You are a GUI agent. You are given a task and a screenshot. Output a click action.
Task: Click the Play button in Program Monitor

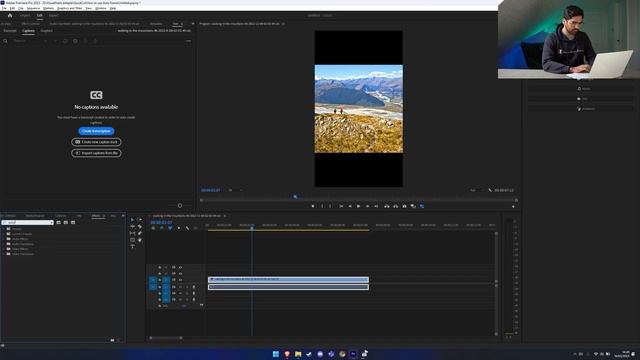click(x=358, y=206)
